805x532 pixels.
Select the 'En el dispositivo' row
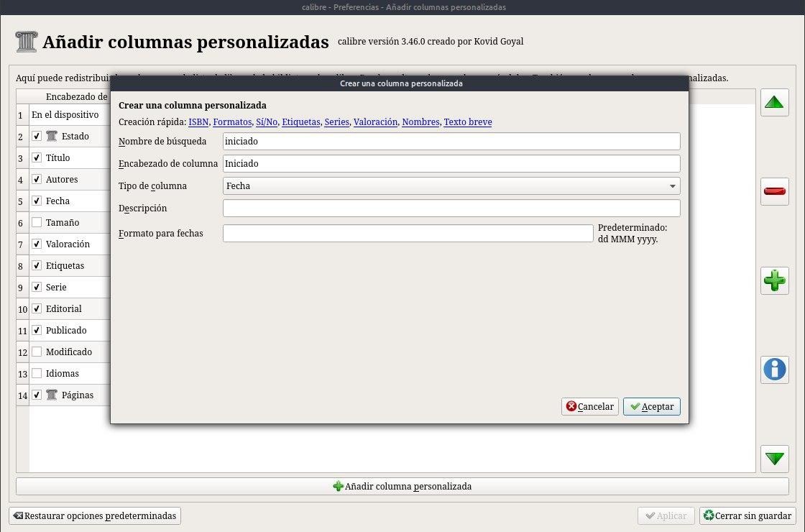70,114
